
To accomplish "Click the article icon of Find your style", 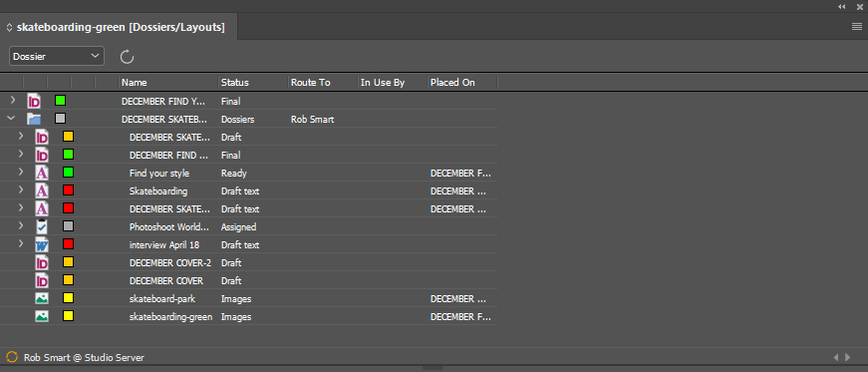I will (x=42, y=173).
